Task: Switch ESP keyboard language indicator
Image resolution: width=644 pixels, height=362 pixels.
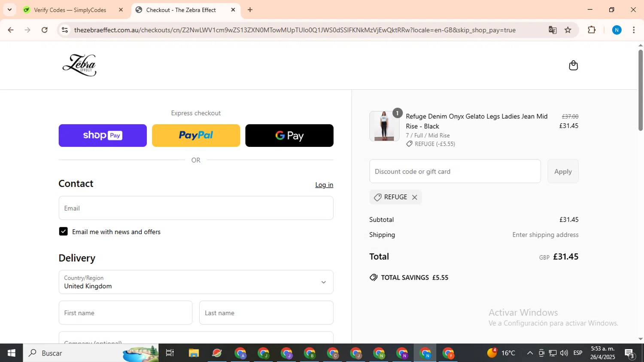Action: [578, 353]
